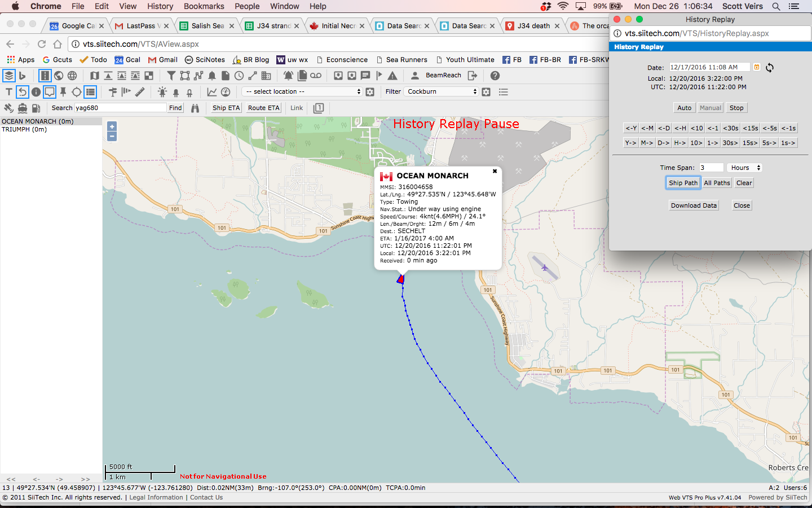Toggle the layers stack icon
The image size is (812, 508).
(x=8, y=76)
